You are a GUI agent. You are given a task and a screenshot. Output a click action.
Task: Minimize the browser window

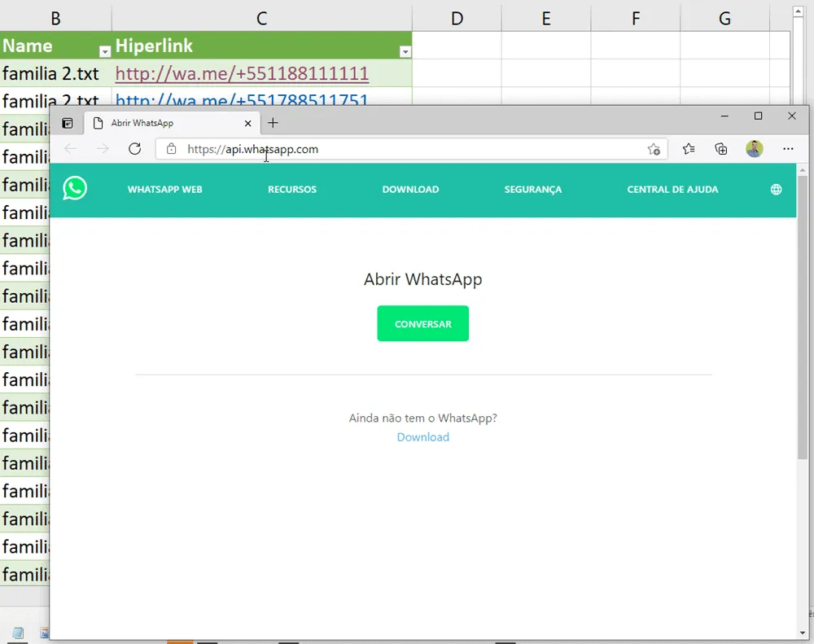pos(724,116)
